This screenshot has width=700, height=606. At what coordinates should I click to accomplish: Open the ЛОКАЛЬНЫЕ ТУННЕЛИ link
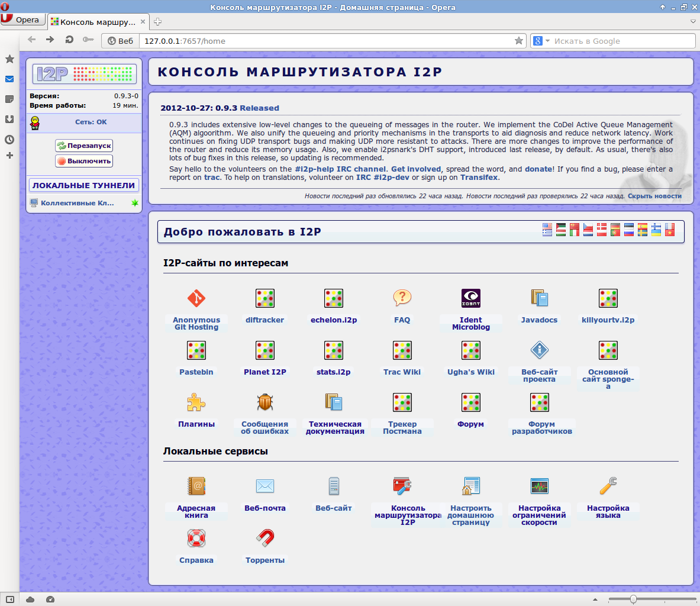[x=83, y=185]
